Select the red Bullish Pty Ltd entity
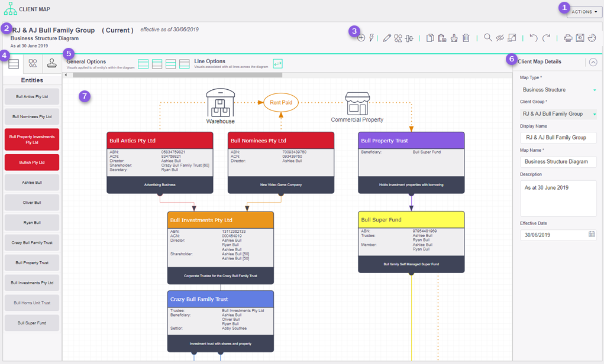This screenshot has width=604, height=364. pos(32,162)
